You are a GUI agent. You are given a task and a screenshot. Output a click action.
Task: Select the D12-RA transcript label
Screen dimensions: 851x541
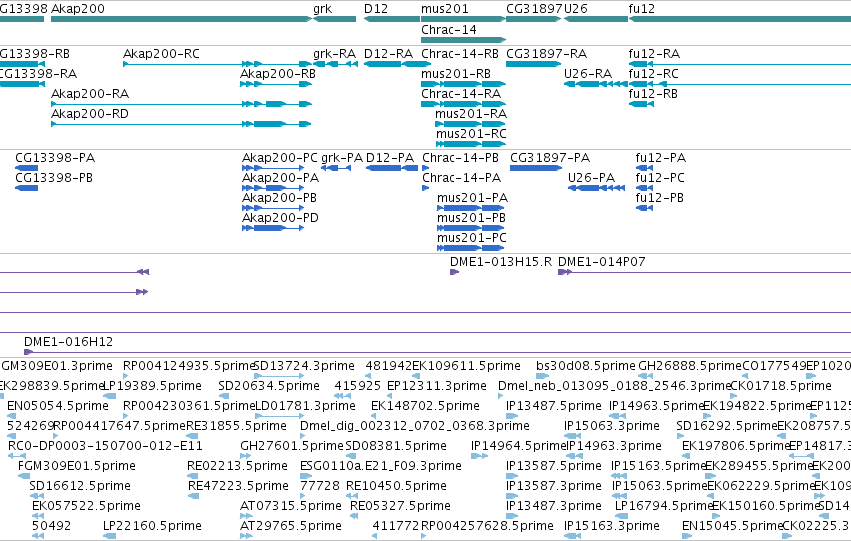click(389, 54)
